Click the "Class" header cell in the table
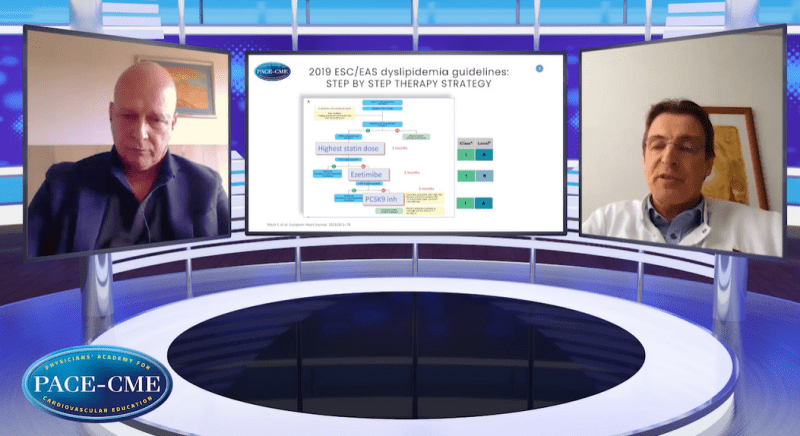The height and width of the screenshot is (436, 800). [x=466, y=143]
